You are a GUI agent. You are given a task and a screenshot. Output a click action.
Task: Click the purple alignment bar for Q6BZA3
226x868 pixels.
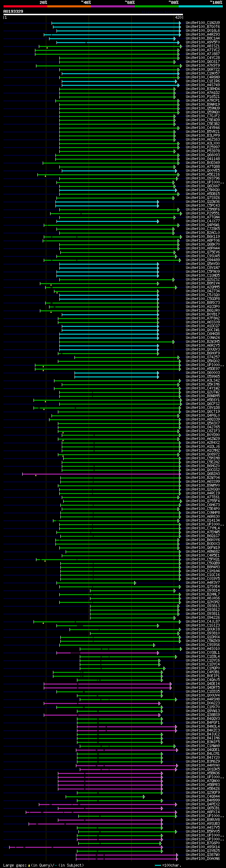pos(102,474)
